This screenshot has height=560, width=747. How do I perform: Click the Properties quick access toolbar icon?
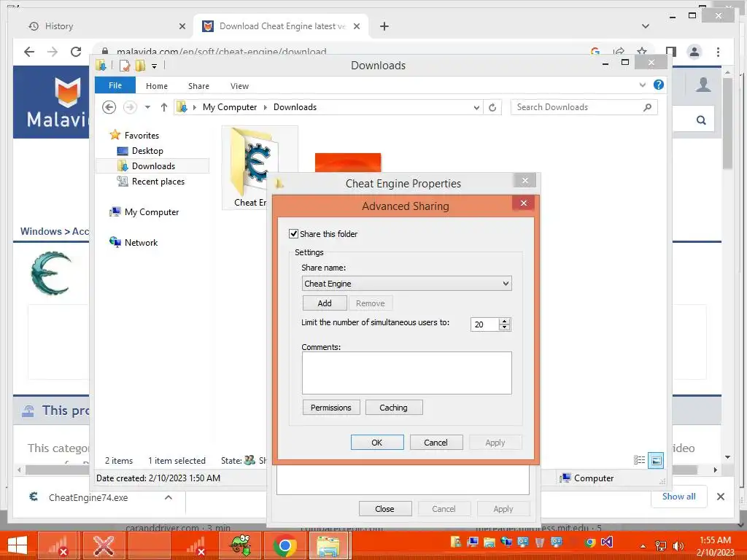coord(124,65)
